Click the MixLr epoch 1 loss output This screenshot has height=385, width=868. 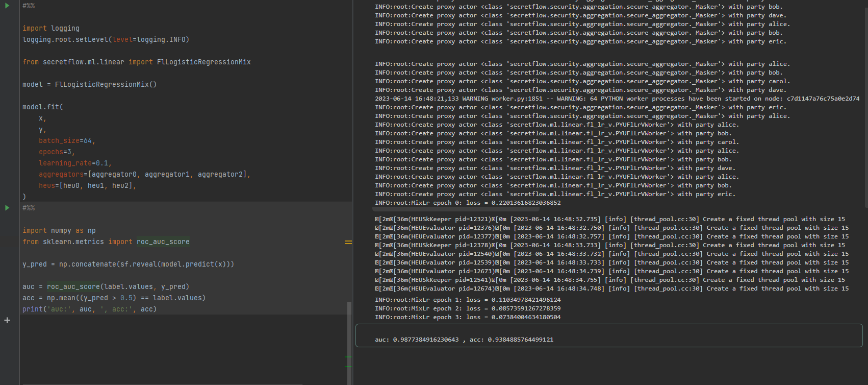[x=468, y=300]
